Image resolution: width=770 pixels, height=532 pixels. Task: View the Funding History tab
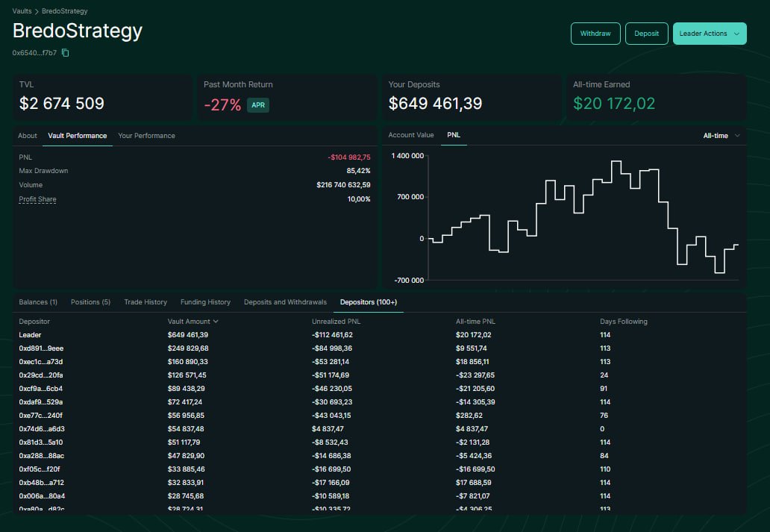click(205, 302)
